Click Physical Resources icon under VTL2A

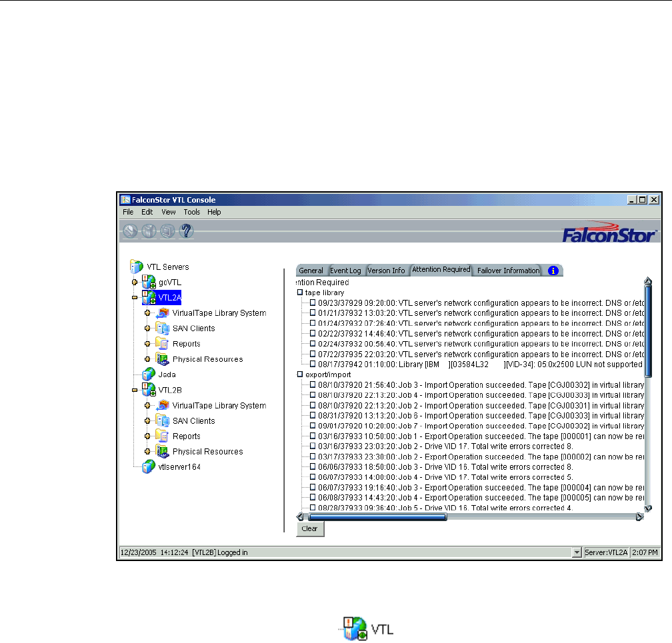pos(163,359)
